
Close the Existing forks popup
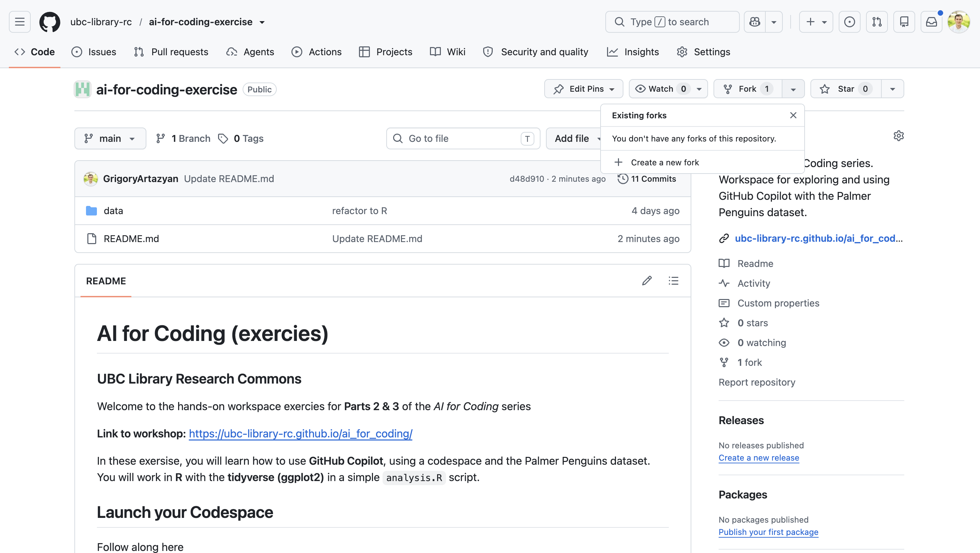pyautogui.click(x=793, y=115)
